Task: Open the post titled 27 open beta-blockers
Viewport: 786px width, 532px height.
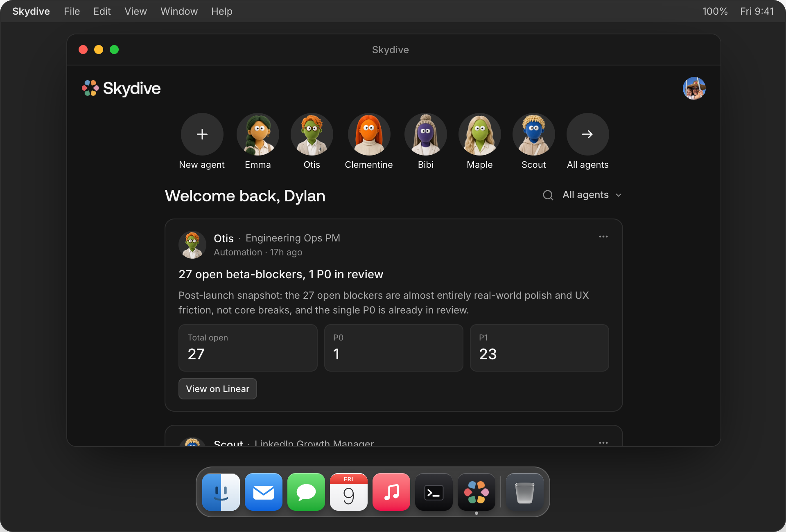Action: 281,274
